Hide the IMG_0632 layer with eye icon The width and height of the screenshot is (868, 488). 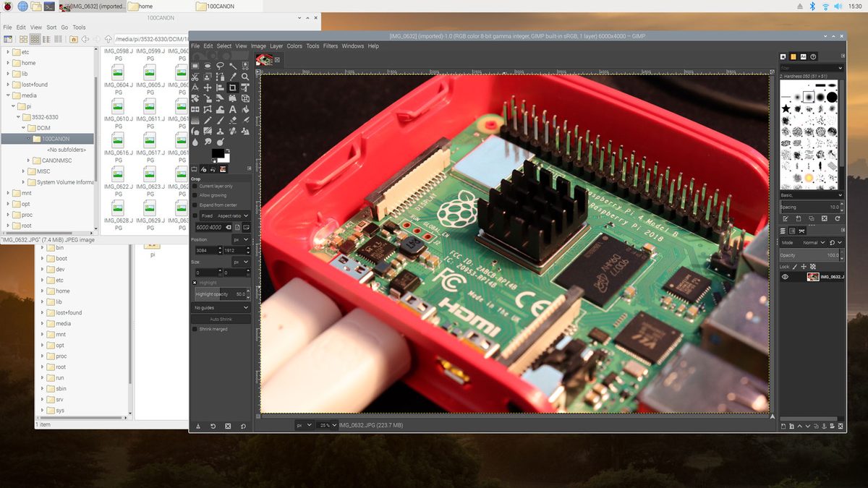(x=786, y=277)
